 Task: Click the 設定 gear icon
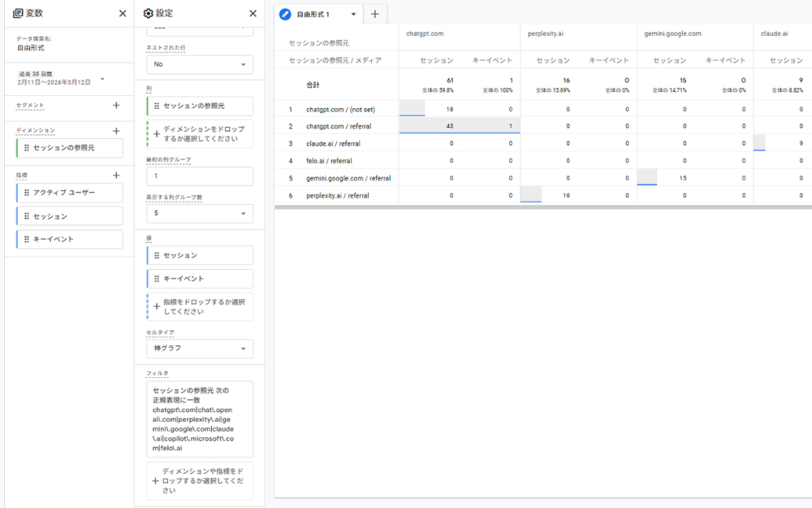click(x=147, y=13)
